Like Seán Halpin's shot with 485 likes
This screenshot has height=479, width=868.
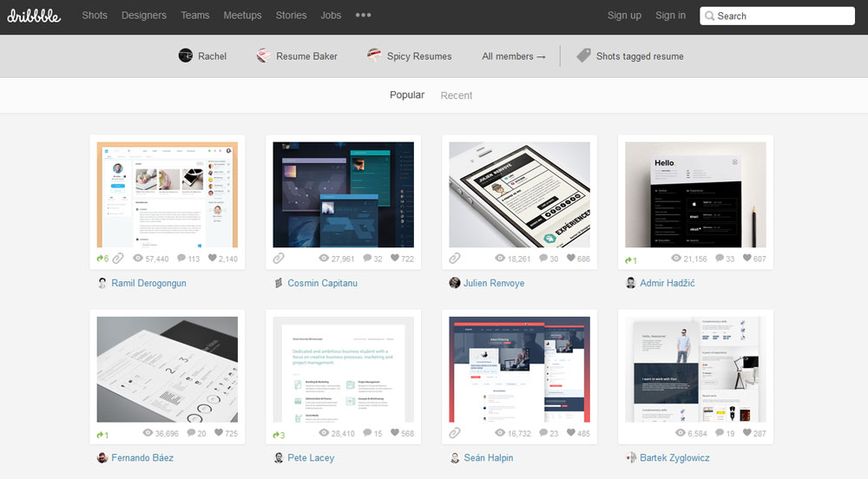[x=571, y=432]
